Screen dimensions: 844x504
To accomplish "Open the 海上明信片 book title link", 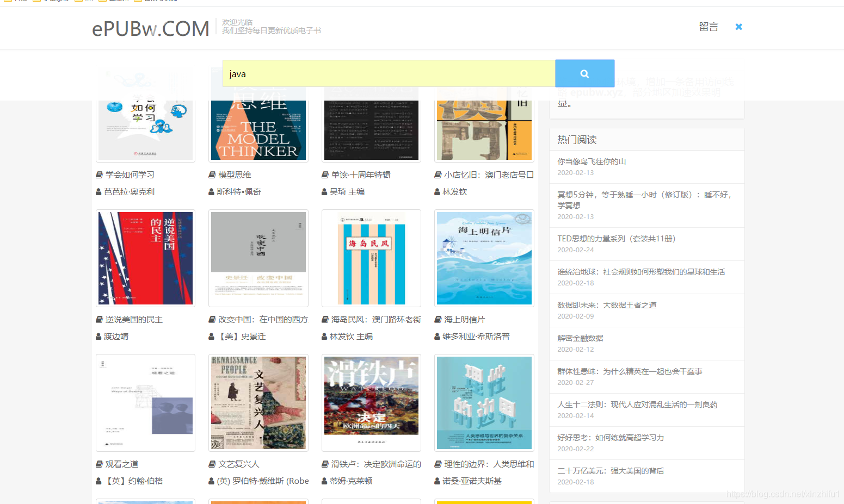I will tap(464, 320).
